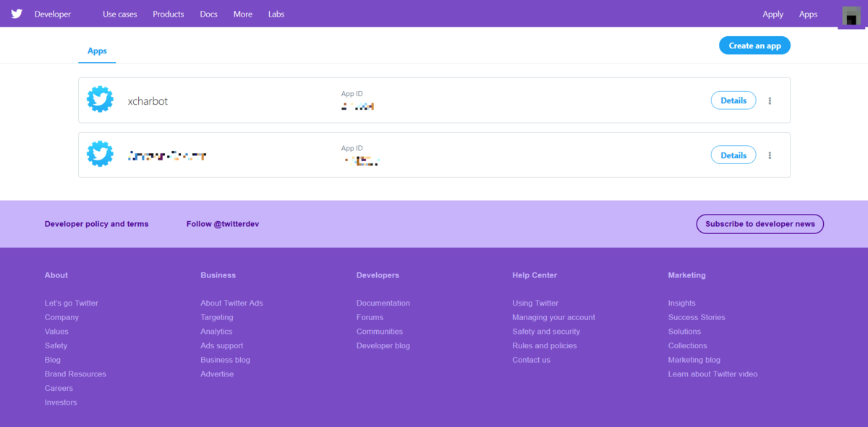Open Apps from the header navigation
Image resolution: width=868 pixels, height=427 pixels.
tap(808, 14)
